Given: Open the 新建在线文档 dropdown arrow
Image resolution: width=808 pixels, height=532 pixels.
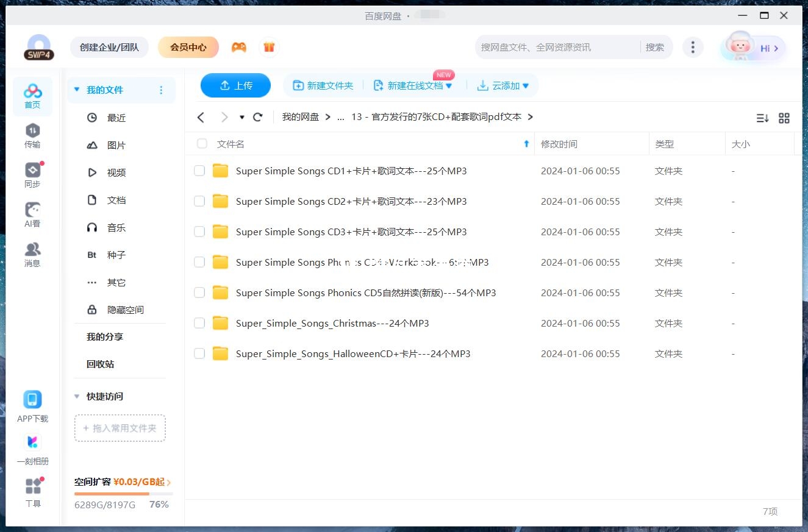Looking at the screenshot, I should pyautogui.click(x=449, y=85).
